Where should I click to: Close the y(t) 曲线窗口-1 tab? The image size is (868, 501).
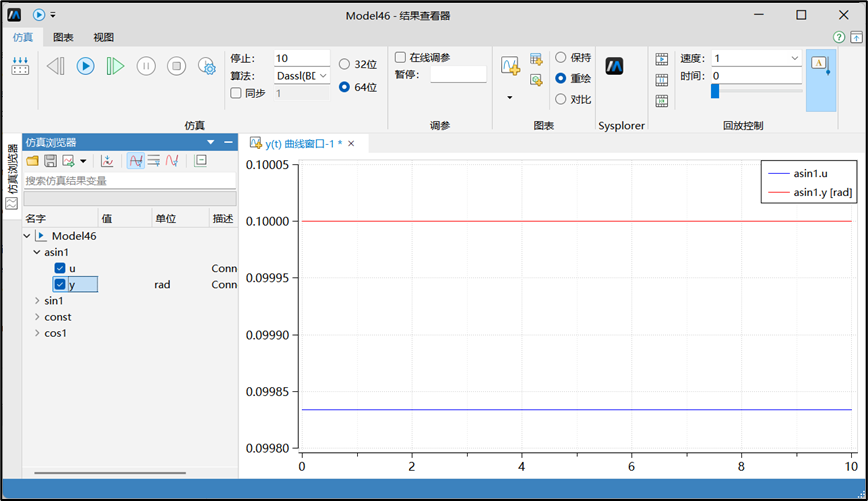(351, 144)
